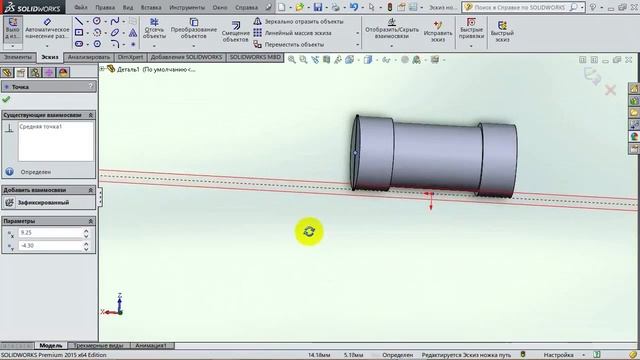The width and height of the screenshot is (640, 360).
Task: Select the Ellipse sketch tool
Action: pyautogui.click(x=115, y=33)
